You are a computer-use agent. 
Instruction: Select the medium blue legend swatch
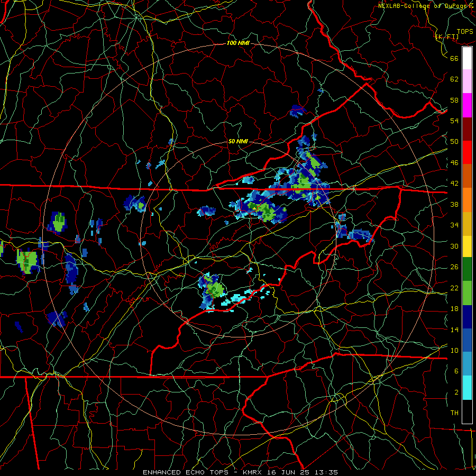pos(467,340)
